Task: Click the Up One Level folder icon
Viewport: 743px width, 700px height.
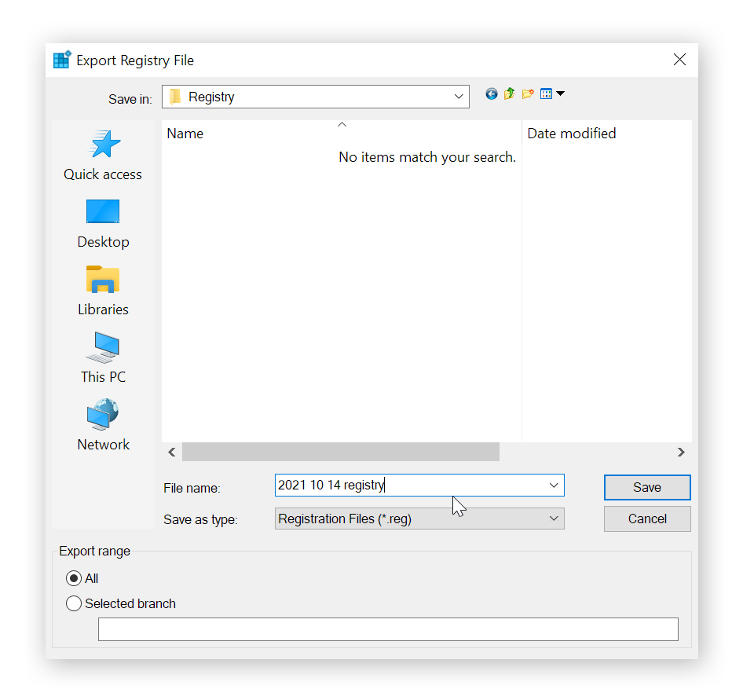Action: coord(509,93)
